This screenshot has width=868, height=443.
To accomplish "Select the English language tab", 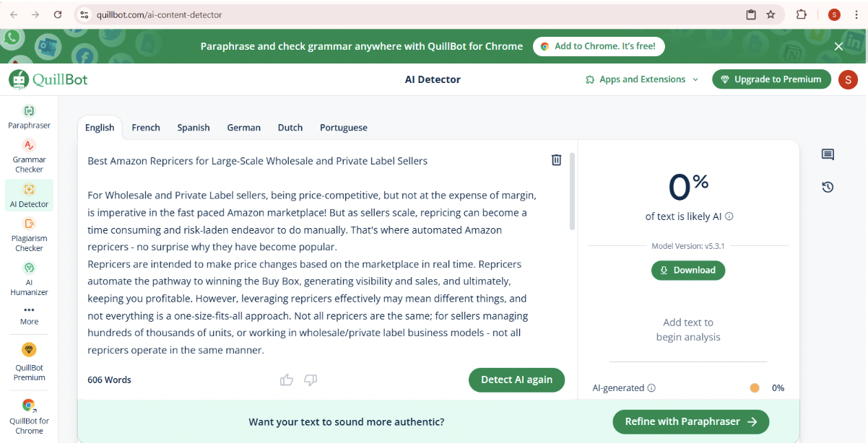I will pyautogui.click(x=100, y=128).
